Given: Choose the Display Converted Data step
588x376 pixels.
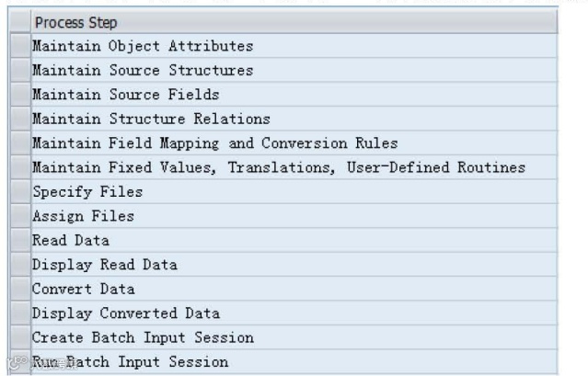Looking at the screenshot, I should [125, 313].
